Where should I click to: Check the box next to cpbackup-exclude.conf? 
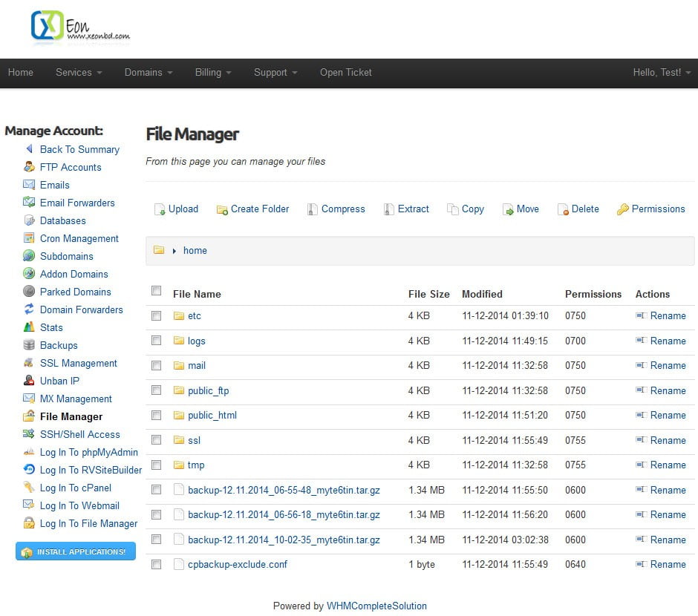157,564
